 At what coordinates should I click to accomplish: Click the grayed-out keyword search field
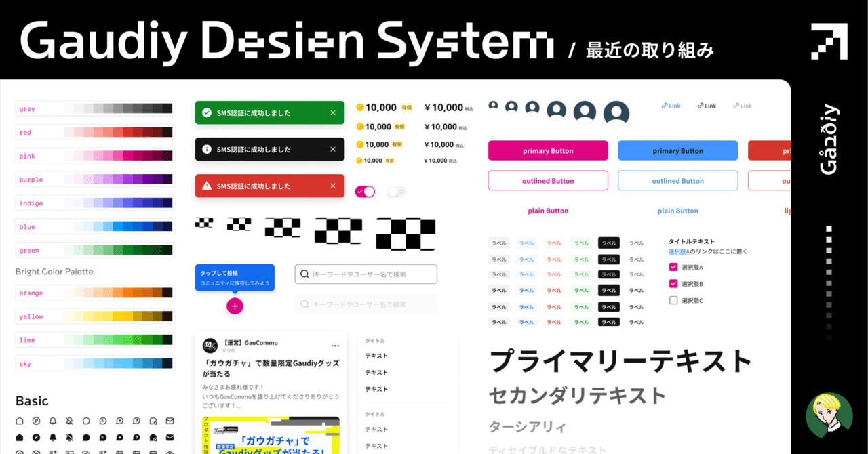pos(366,304)
